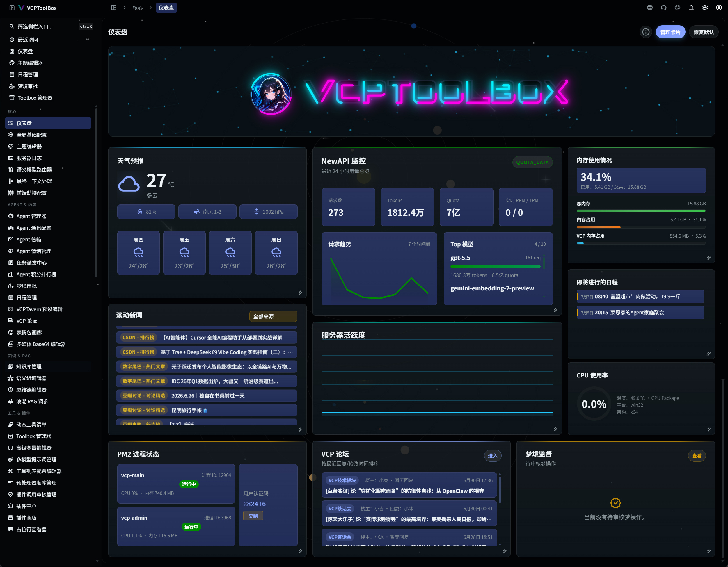This screenshot has height=567, width=728.
Task: Click 查看 button on 梦境监督 card
Action: point(697,455)
